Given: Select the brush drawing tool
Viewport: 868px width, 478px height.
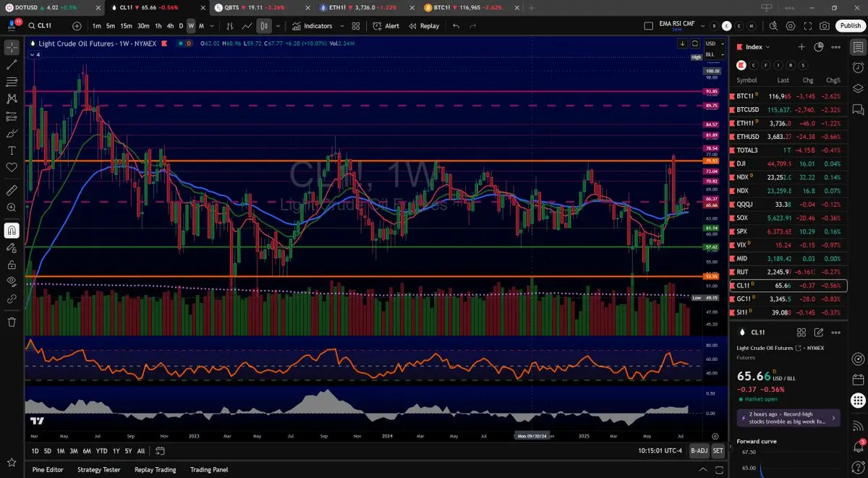Looking at the screenshot, I should (12, 133).
